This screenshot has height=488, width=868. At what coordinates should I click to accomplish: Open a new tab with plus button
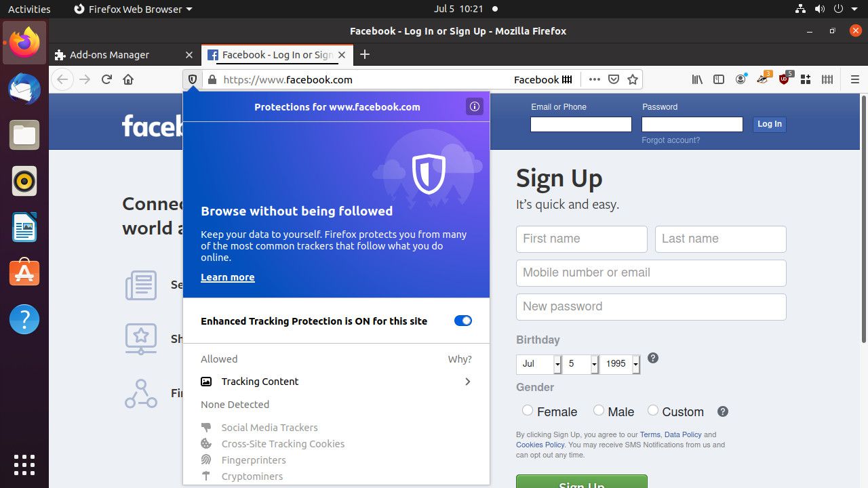tap(365, 55)
